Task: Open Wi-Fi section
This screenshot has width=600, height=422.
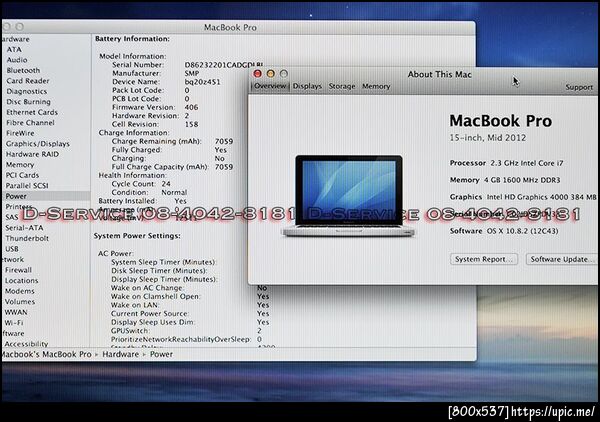Action: pos(14,323)
